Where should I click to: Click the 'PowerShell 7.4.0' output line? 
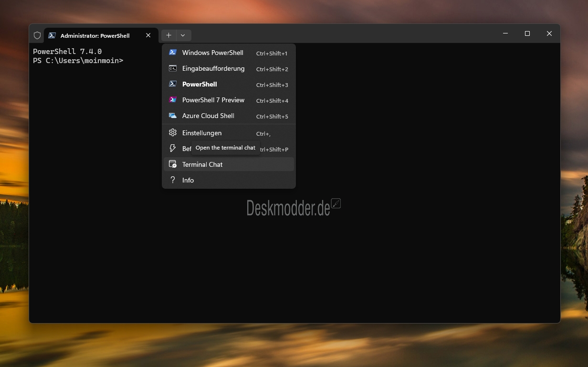click(x=67, y=52)
